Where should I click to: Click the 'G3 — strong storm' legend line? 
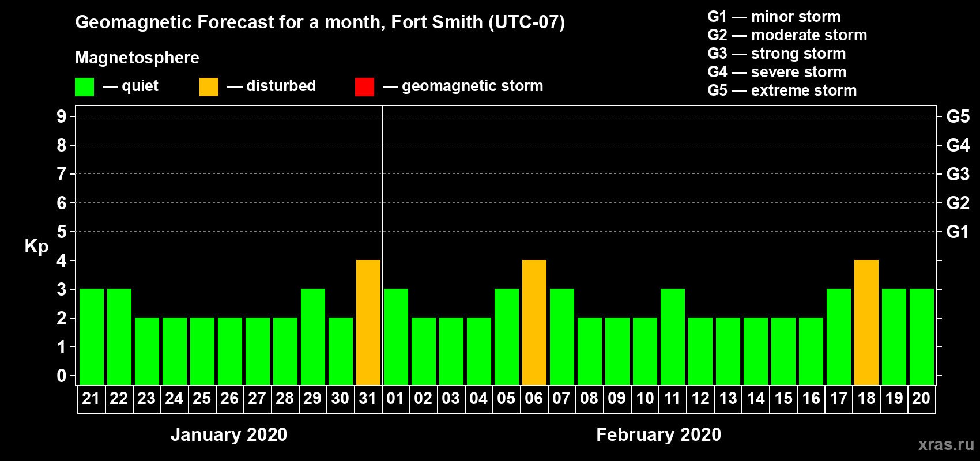pos(777,54)
